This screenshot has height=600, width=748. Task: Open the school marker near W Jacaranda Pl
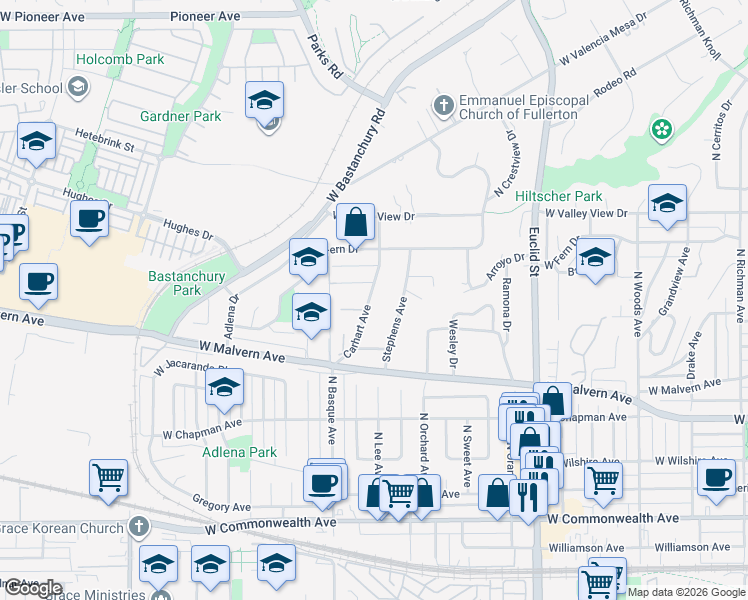pyautogui.click(x=225, y=388)
